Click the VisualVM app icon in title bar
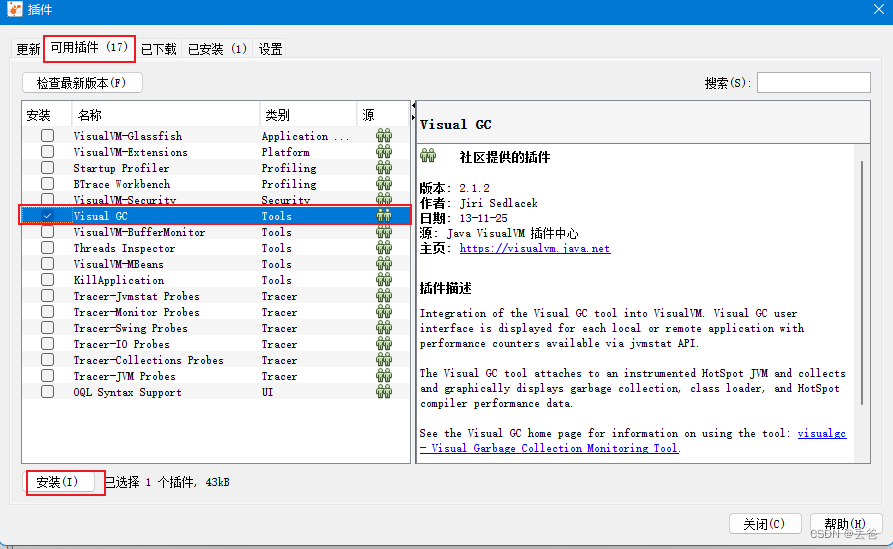Image resolution: width=893 pixels, height=549 pixels. click(14, 9)
